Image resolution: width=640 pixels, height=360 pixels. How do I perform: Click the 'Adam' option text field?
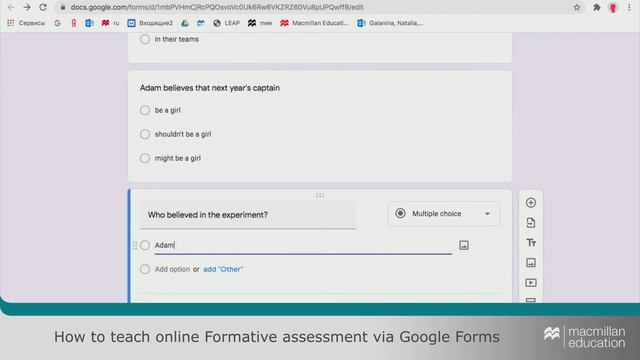click(303, 245)
